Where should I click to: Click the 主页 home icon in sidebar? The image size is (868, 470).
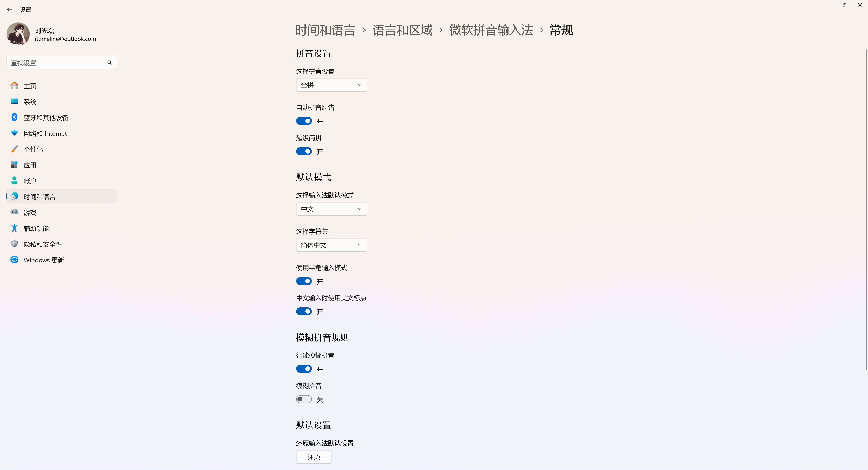pyautogui.click(x=14, y=86)
